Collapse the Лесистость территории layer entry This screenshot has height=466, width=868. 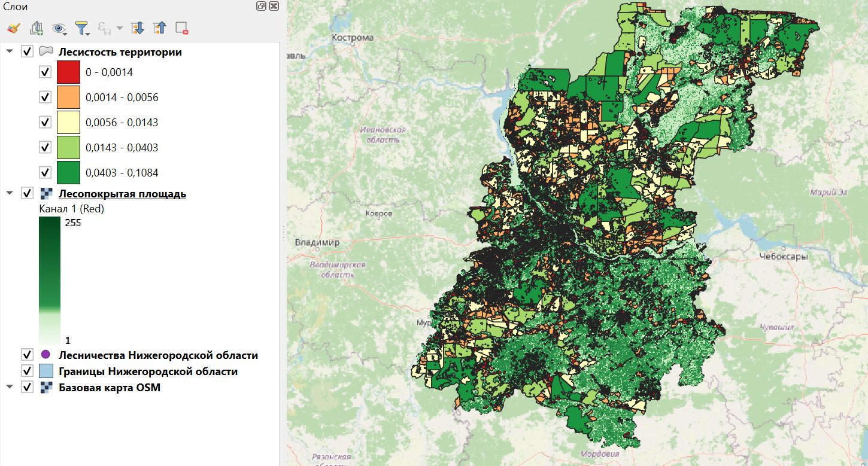click(9, 51)
